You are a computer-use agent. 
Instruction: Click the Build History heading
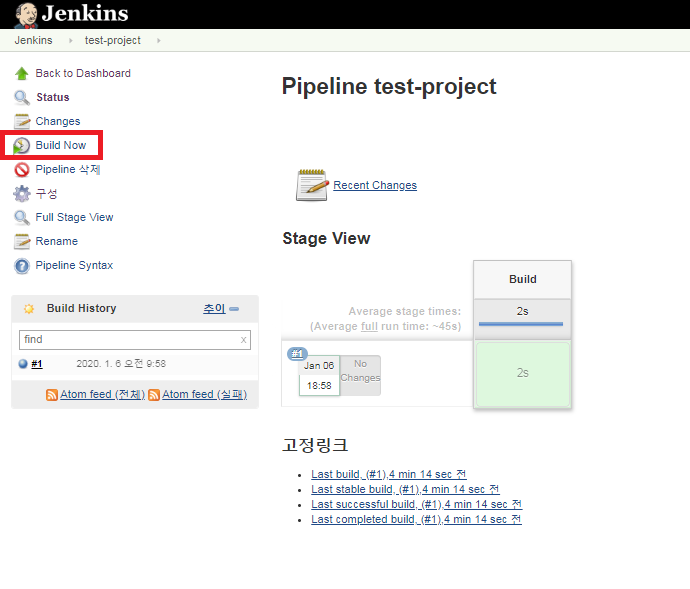tap(82, 309)
